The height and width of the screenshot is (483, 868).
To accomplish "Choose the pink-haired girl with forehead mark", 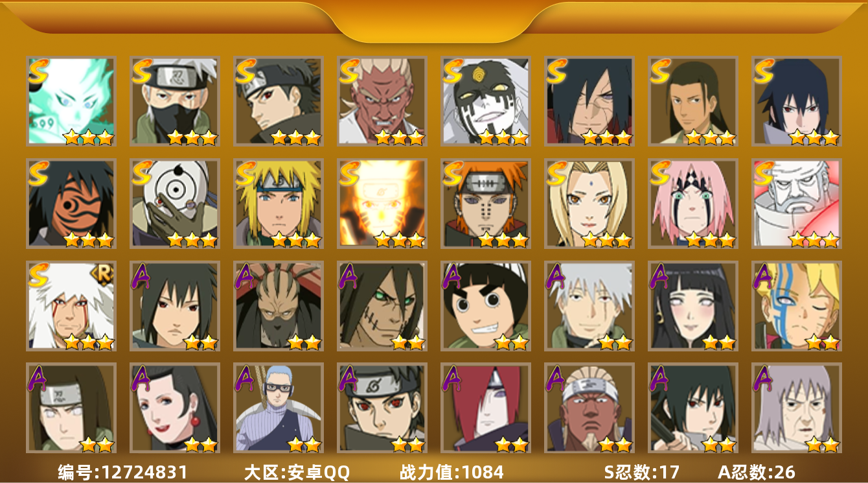I will pyautogui.click(x=693, y=204).
